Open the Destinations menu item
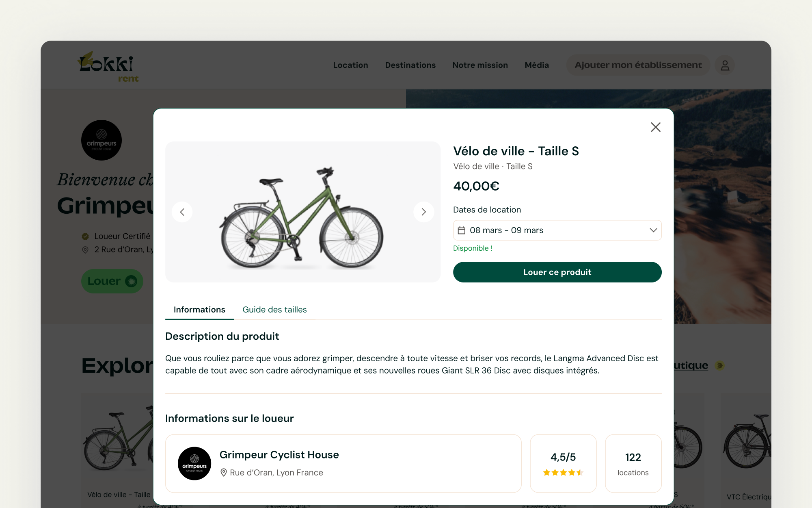812x508 pixels. coord(410,65)
